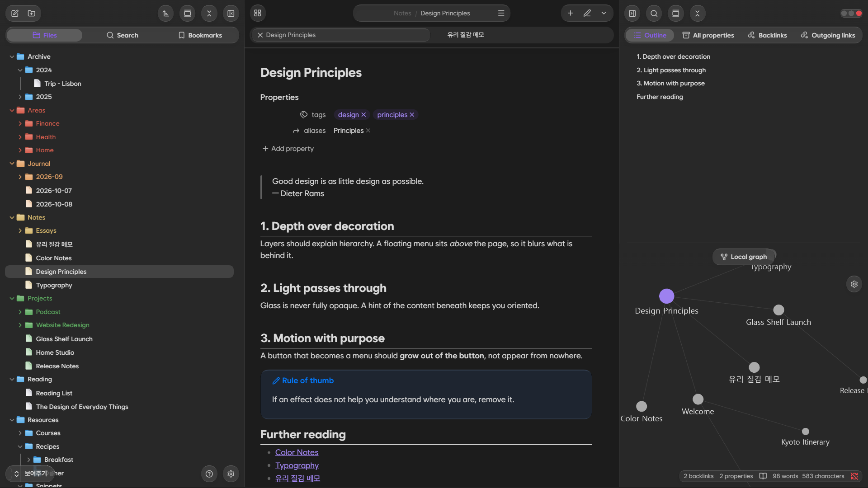Remove the Principles alias

[368, 131]
